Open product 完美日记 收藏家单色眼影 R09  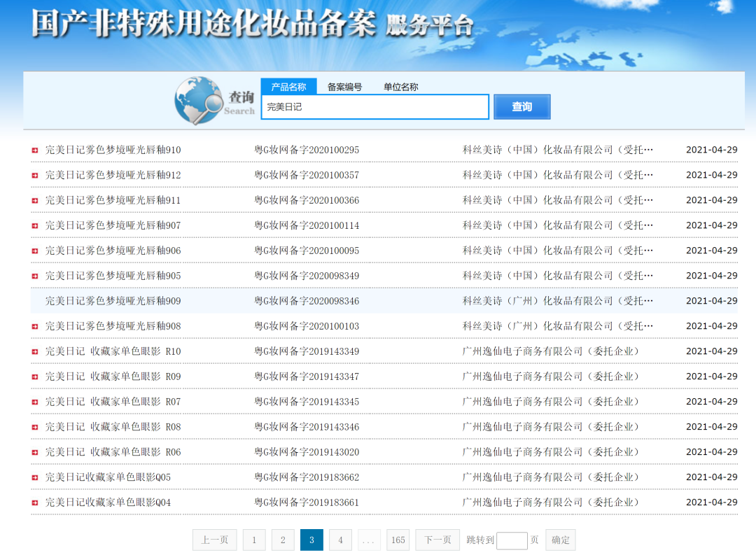tap(113, 377)
